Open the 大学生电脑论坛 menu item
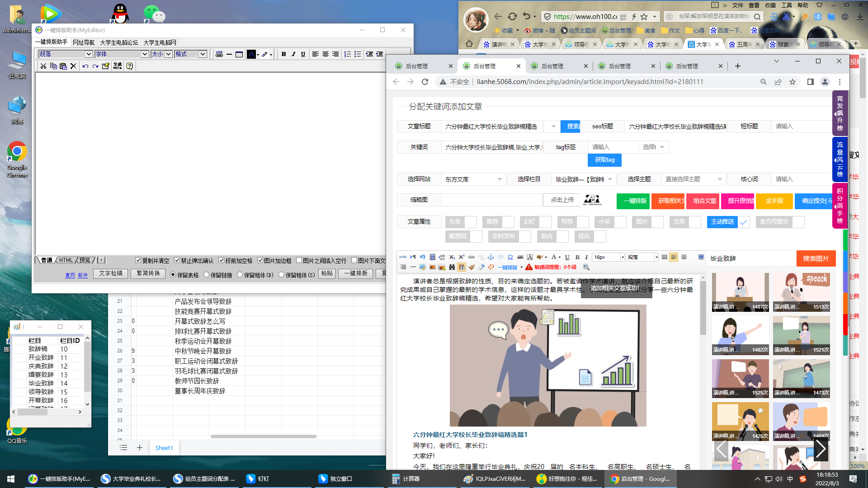Image resolution: width=868 pixels, height=488 pixels. (119, 42)
